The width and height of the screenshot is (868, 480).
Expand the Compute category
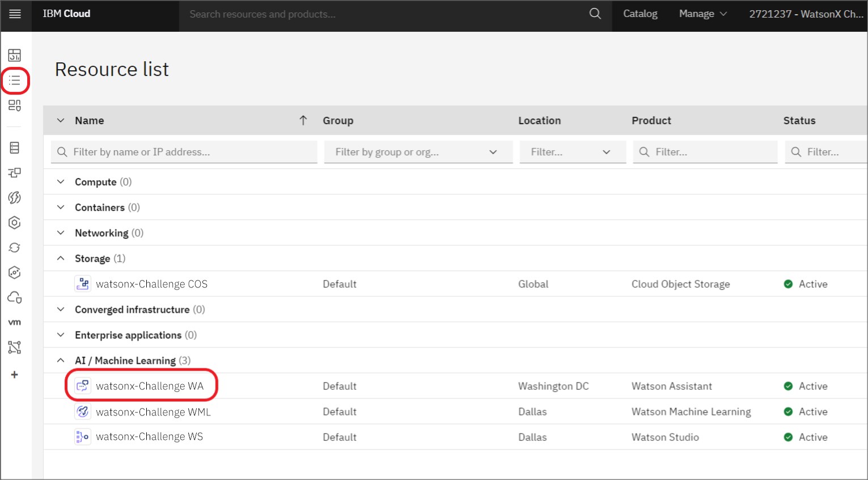point(61,182)
